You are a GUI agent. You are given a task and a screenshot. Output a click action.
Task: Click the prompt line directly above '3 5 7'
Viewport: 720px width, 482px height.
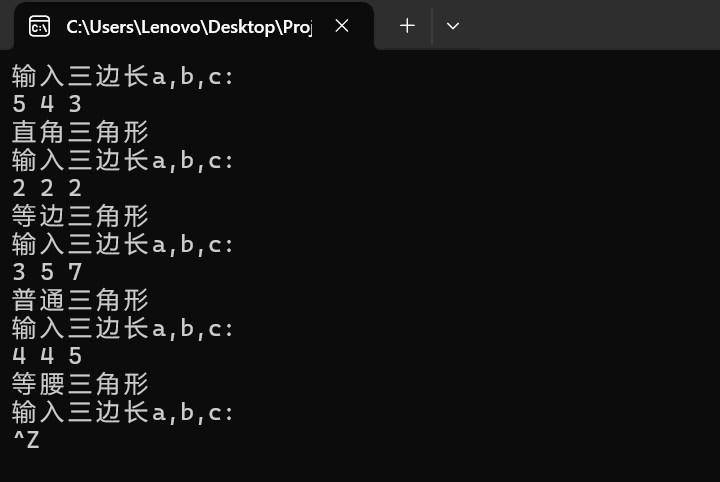pyautogui.click(x=123, y=244)
